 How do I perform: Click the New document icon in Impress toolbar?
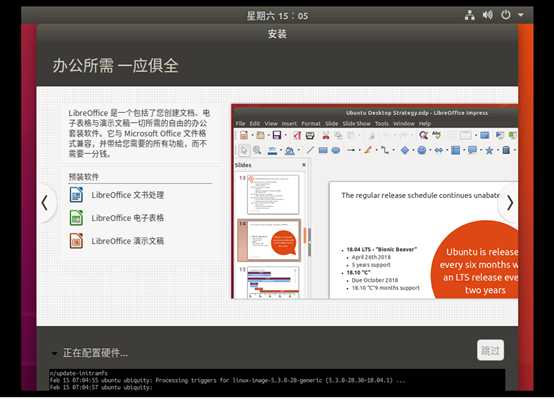[244, 135]
